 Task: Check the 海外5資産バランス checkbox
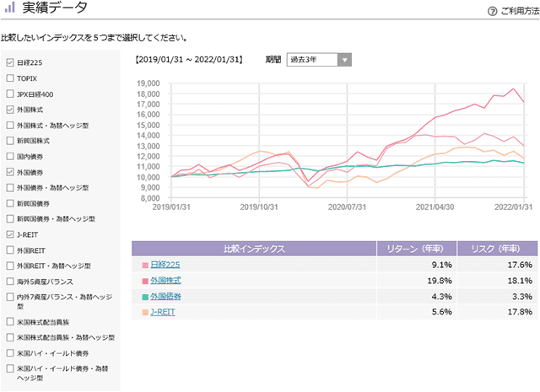[10, 282]
